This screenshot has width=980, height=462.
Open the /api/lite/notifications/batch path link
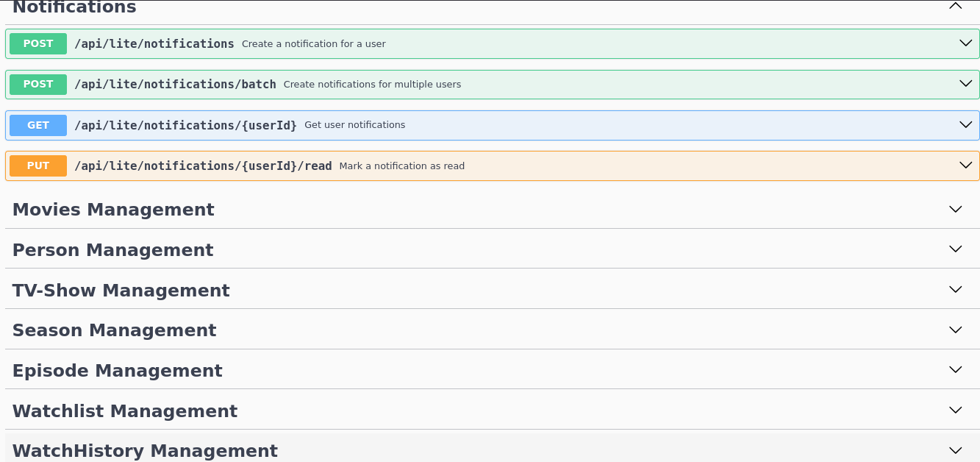click(175, 85)
